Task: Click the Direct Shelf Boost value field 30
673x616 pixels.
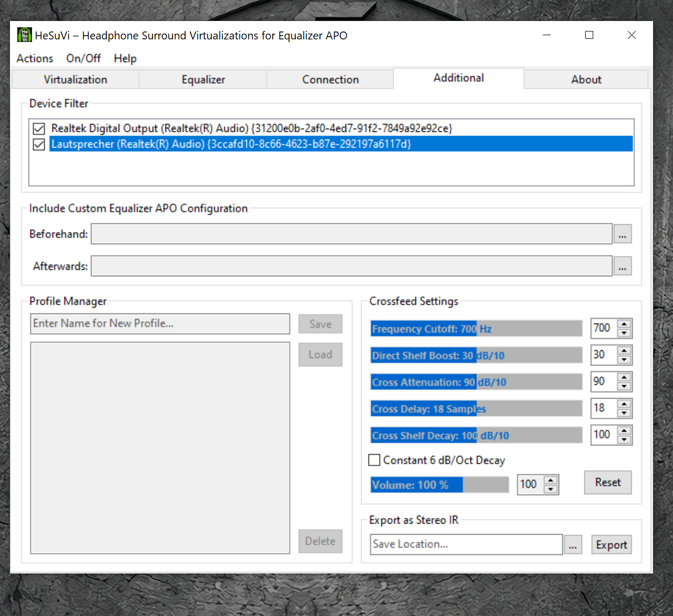Action: pos(604,355)
